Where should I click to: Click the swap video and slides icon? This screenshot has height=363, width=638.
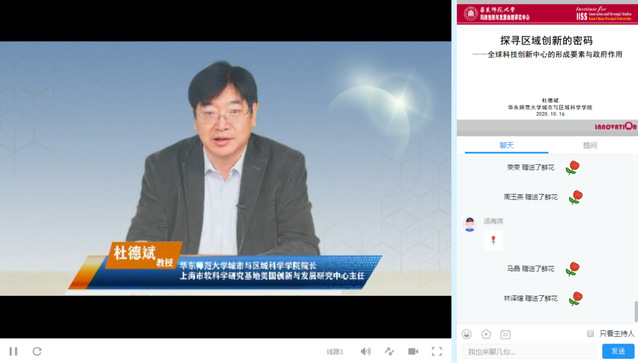coord(389,351)
